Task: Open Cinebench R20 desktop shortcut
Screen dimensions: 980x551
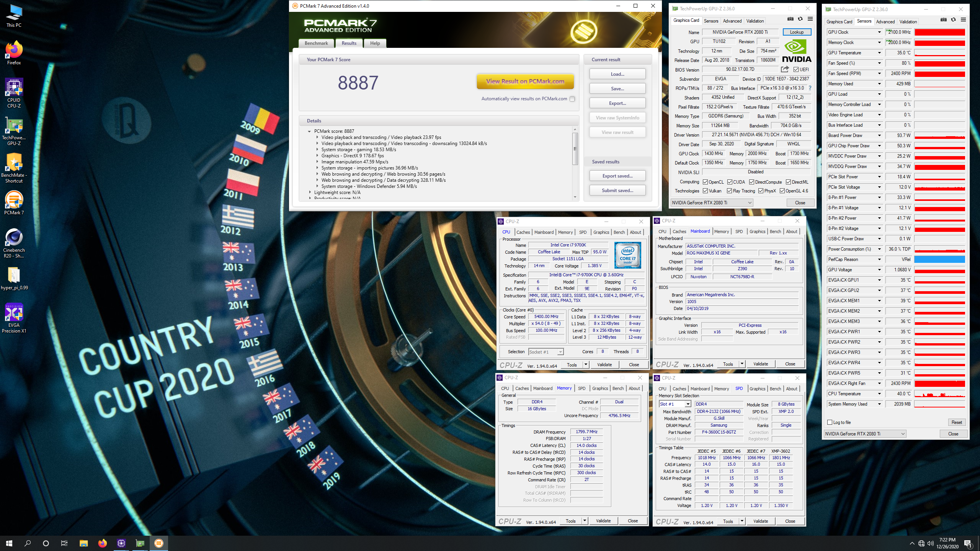Action: pos(14,243)
